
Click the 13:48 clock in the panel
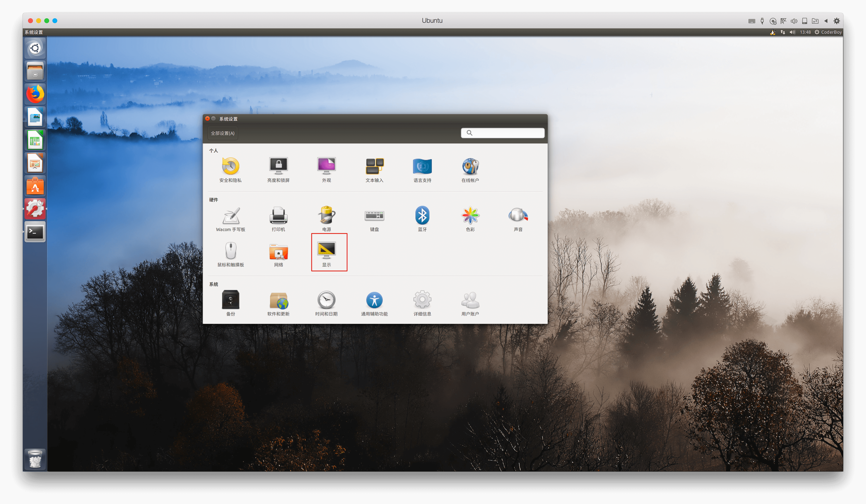click(805, 32)
